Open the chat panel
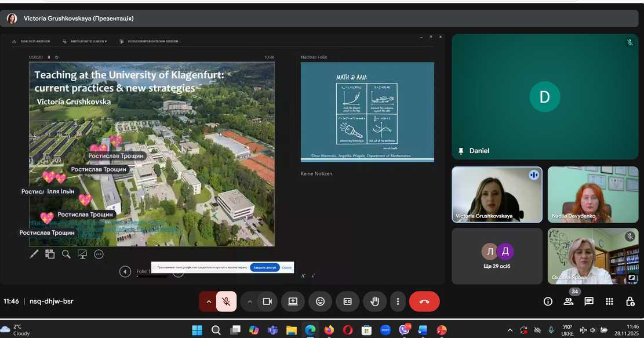Screen dimensions: 644x338 589,301
